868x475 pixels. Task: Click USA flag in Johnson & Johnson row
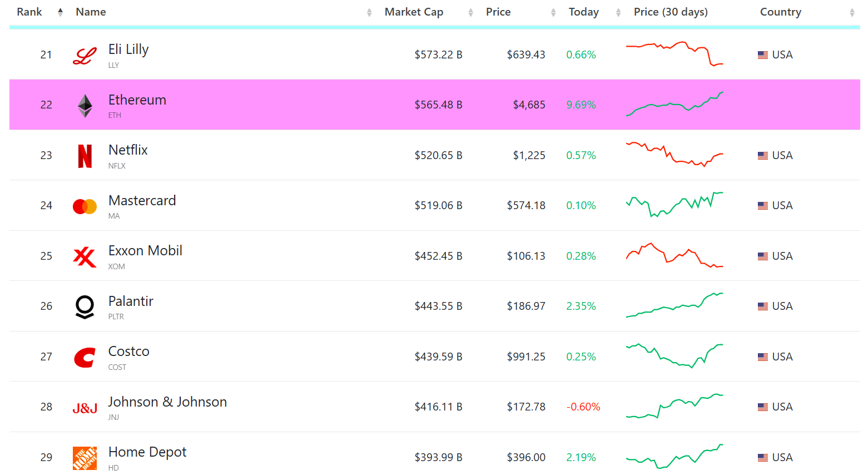coord(763,407)
